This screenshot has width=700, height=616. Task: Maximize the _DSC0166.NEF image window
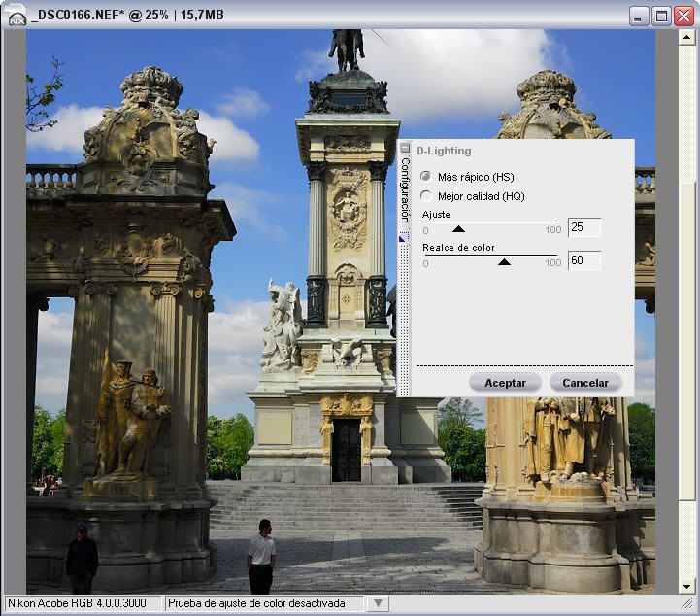(661, 17)
